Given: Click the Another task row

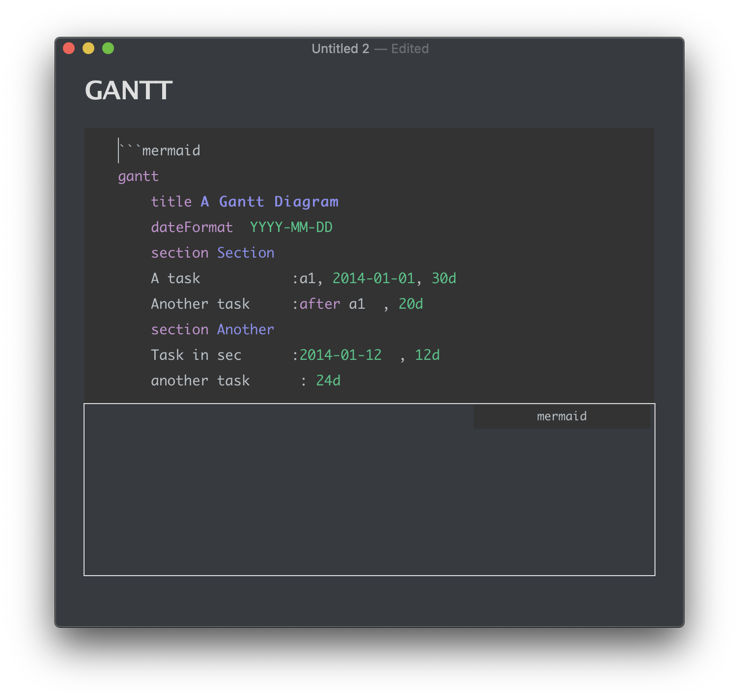Looking at the screenshot, I should (200, 304).
